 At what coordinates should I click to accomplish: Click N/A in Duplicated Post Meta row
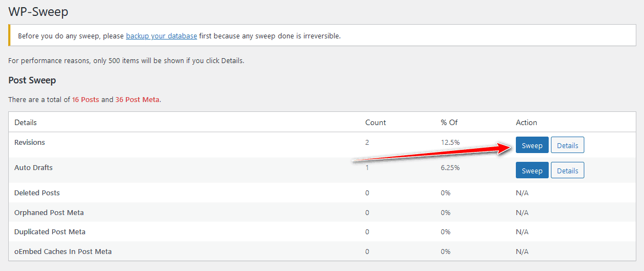[522, 232]
